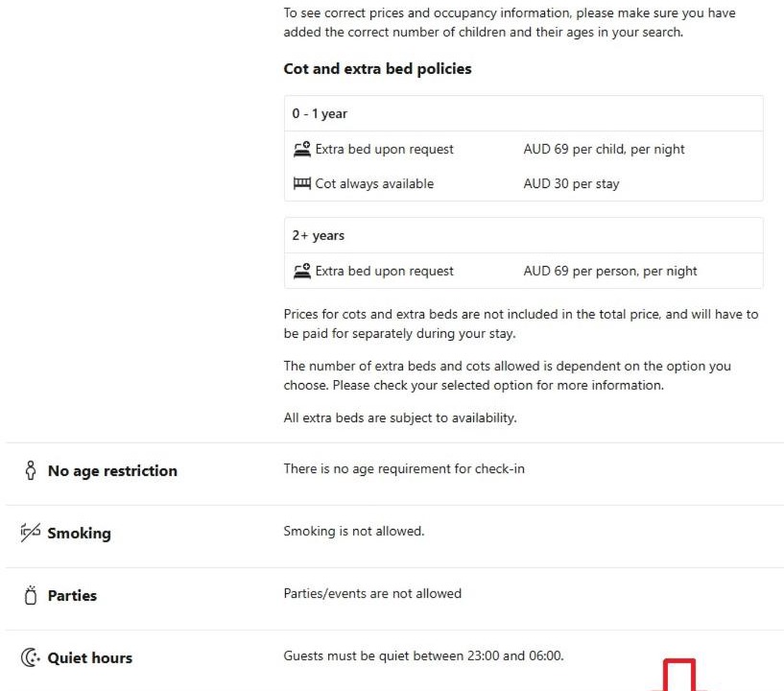Click the no-smoking icon beside Smoking
784x691 pixels.
pyautogui.click(x=31, y=533)
